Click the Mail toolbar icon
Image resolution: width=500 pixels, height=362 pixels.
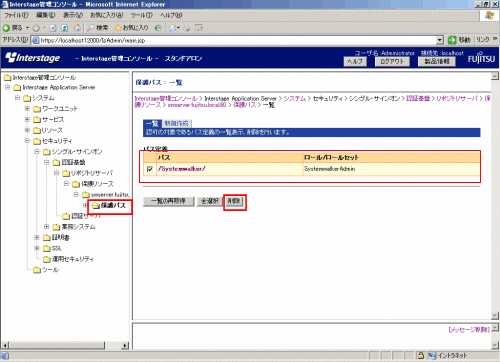[173, 28]
